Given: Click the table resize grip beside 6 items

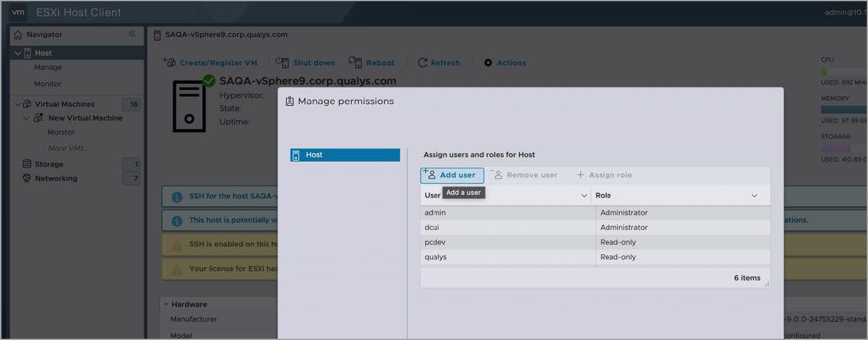Looking at the screenshot, I should [766, 284].
